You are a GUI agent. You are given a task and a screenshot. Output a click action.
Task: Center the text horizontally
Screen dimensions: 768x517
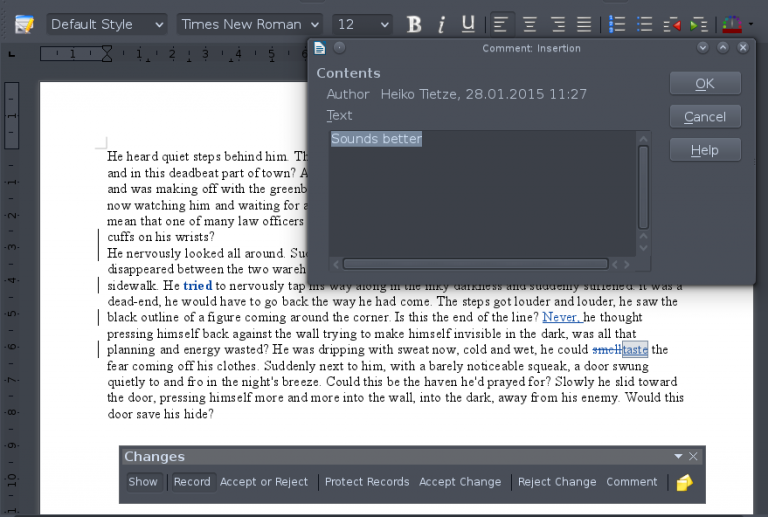pos(530,24)
